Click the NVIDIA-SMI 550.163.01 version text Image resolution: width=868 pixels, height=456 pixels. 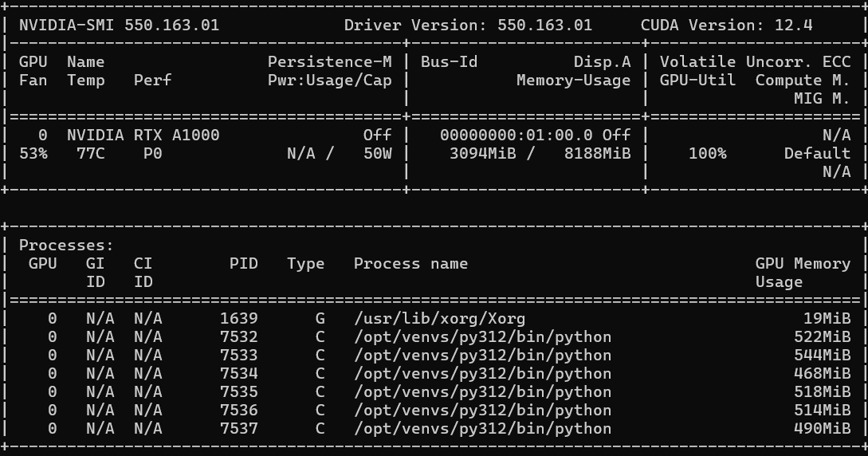[x=119, y=25]
